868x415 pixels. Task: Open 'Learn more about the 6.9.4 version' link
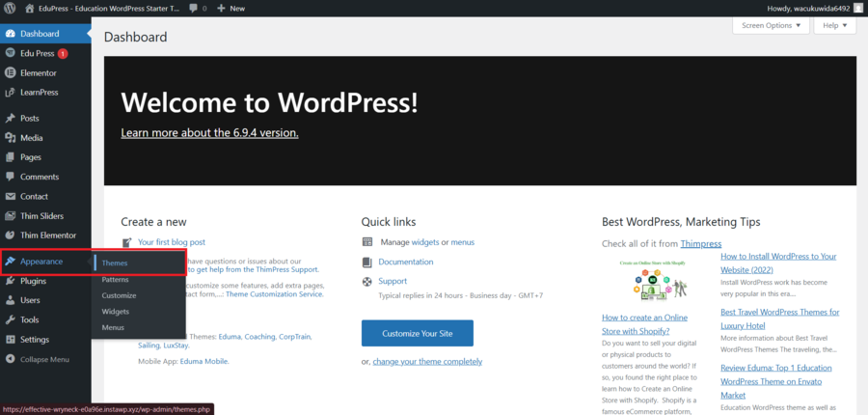click(209, 133)
